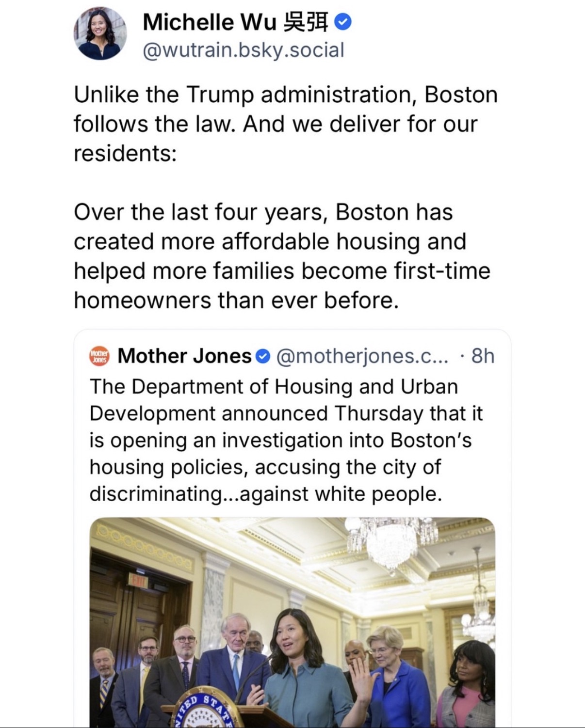Click the Mother Jones account name
Viewport: 585px width, 728px height.
coord(184,356)
